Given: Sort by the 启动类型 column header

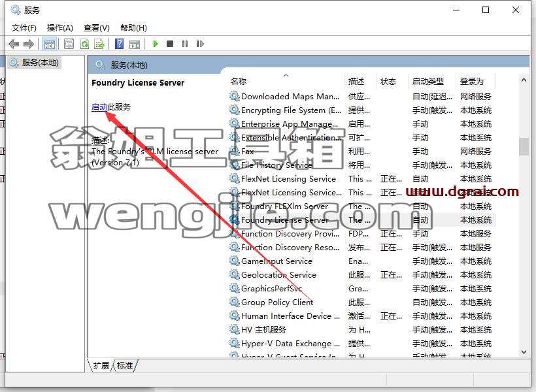Looking at the screenshot, I should pyautogui.click(x=428, y=81).
